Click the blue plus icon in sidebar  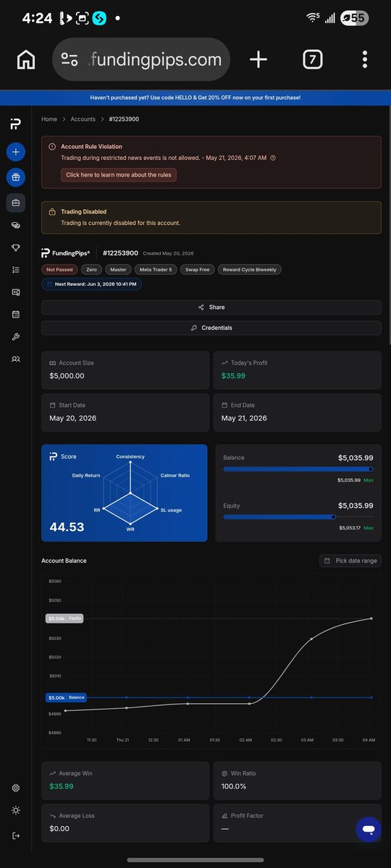tap(16, 152)
